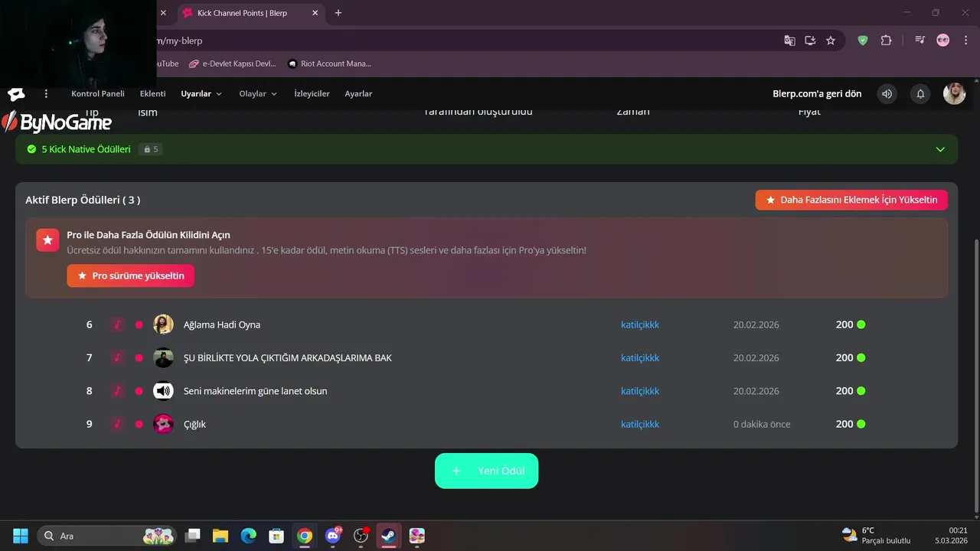Screen dimensions: 980x551
Task: Click the Aktif Blerp Ödülleri ( 3 ) heading
Action: (x=83, y=200)
